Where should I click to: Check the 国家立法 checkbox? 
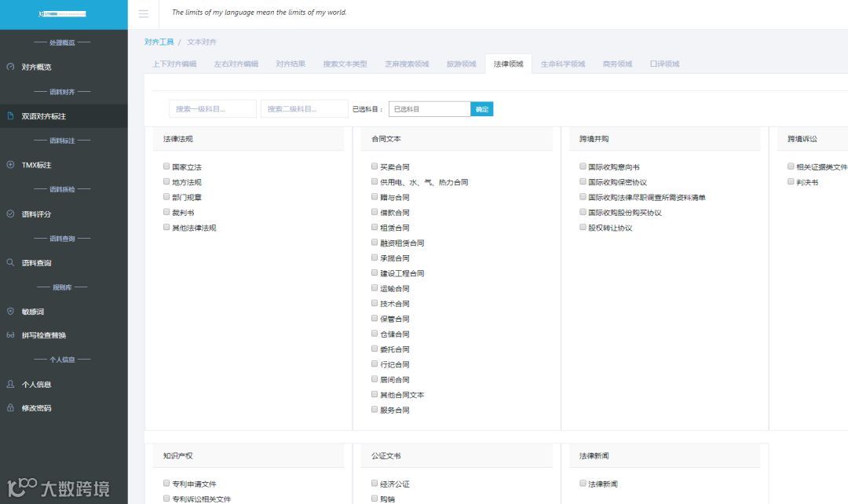166,166
